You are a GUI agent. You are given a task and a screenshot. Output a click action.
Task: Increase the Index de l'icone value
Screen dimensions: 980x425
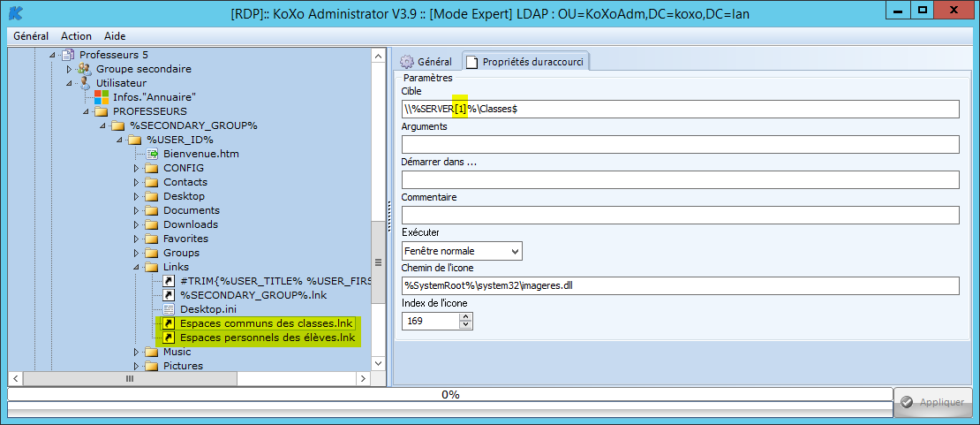click(x=466, y=317)
